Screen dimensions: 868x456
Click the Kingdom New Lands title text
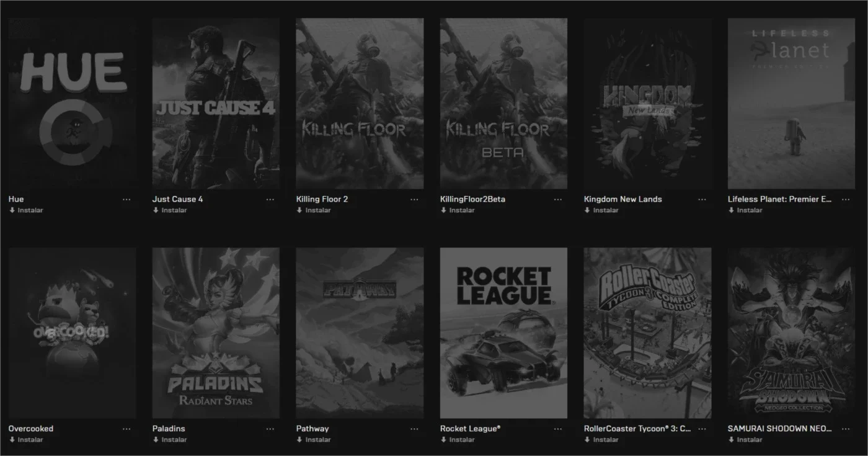point(623,199)
